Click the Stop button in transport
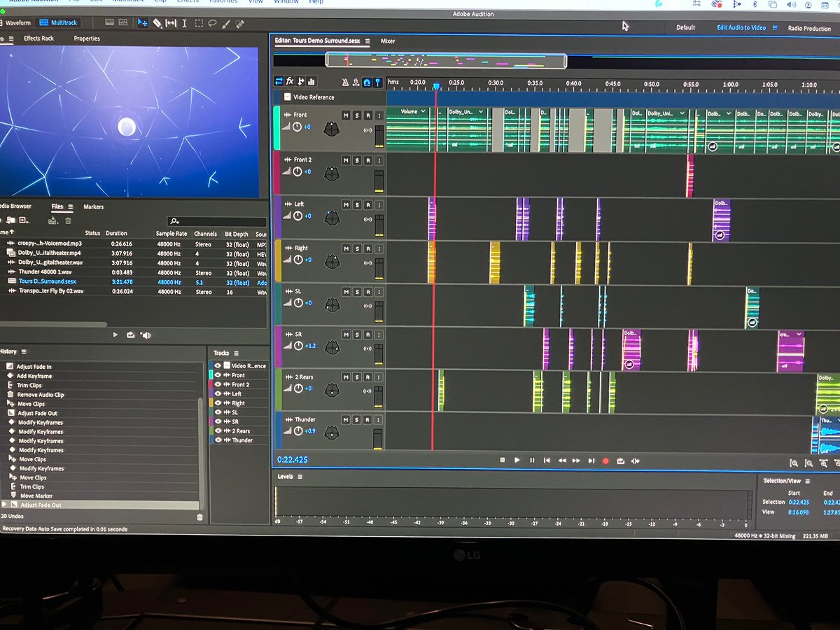Viewport: 840px width, 630px height. click(502, 461)
